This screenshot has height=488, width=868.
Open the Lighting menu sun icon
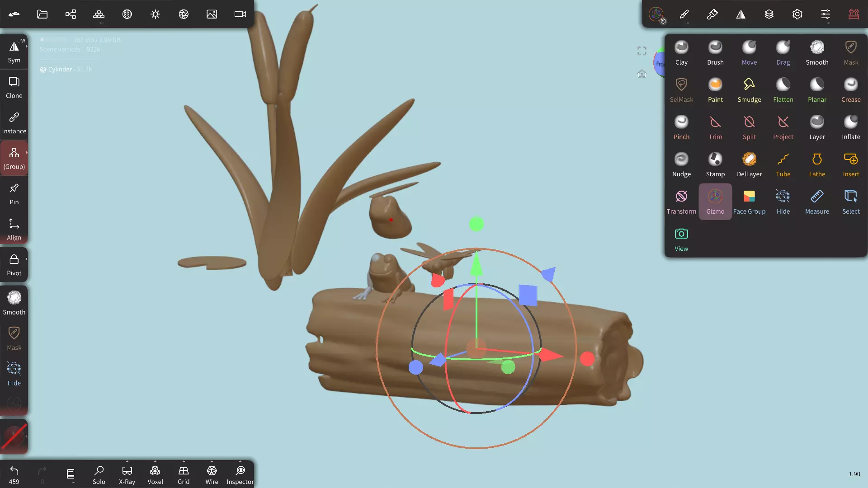155,14
